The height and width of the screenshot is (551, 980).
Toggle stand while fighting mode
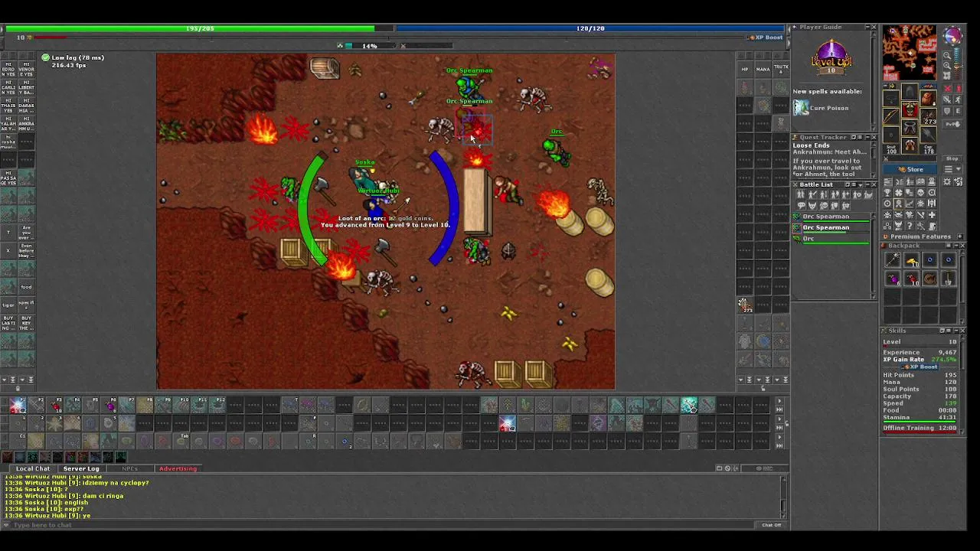click(x=958, y=88)
